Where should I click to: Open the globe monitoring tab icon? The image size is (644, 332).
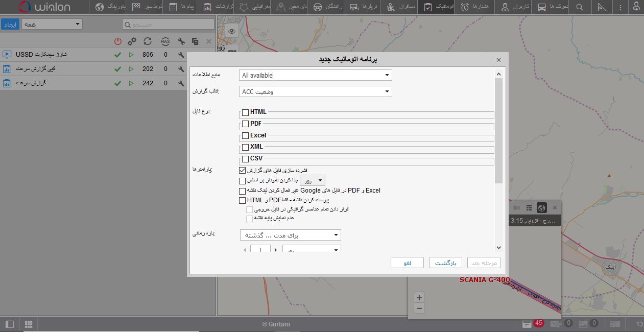click(100, 7)
